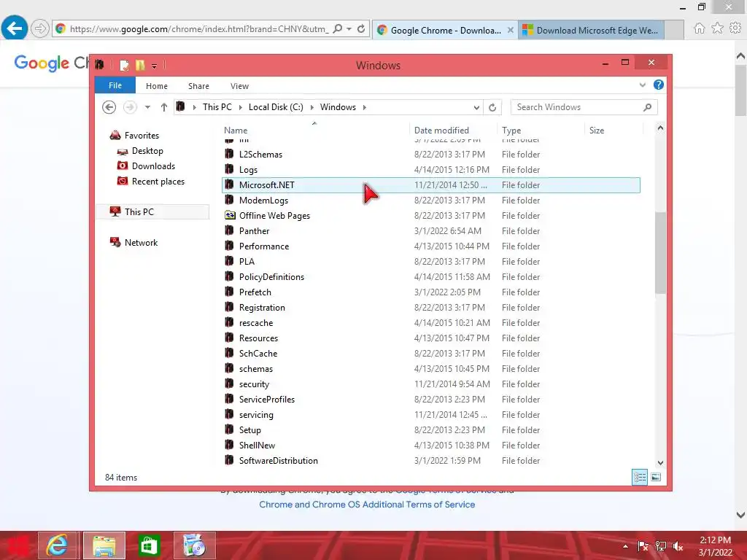Click the Internet Explorer back arrow button
The height and width of the screenshot is (560, 747).
(x=15, y=28)
